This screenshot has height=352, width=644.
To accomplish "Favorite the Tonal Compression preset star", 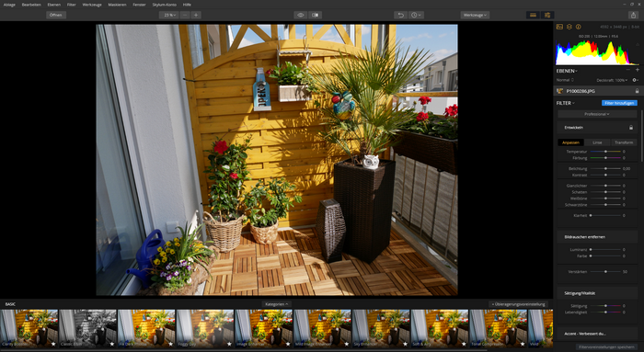I will tap(523, 344).
